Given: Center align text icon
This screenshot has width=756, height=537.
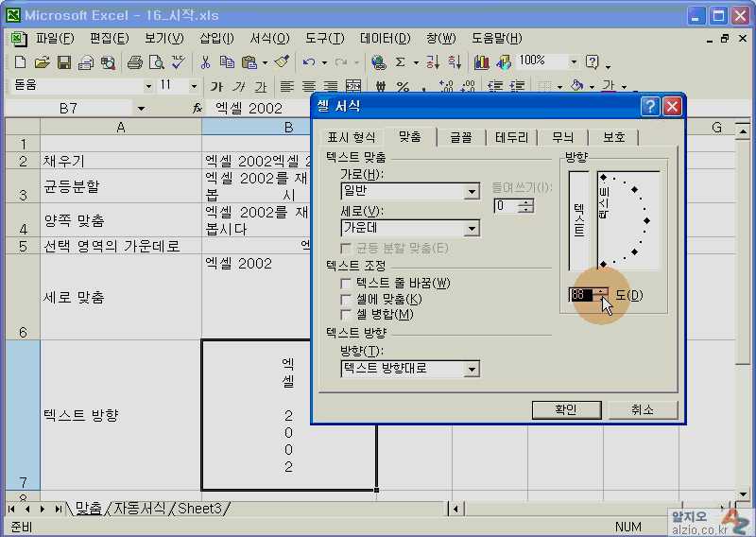Looking at the screenshot, I should click(309, 86).
